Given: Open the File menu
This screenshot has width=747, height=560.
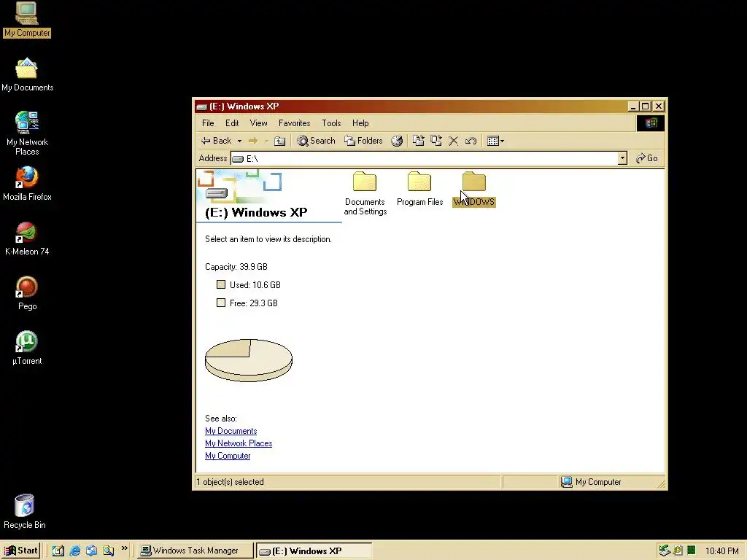Looking at the screenshot, I should tap(208, 123).
